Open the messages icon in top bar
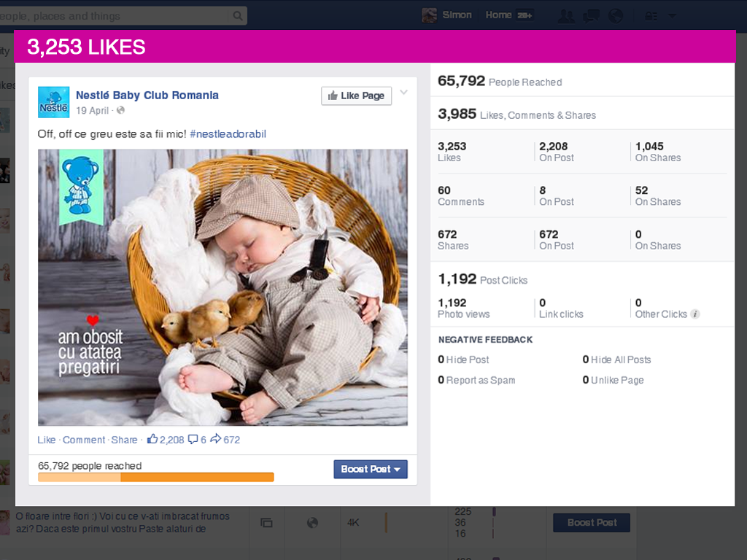 [591, 16]
